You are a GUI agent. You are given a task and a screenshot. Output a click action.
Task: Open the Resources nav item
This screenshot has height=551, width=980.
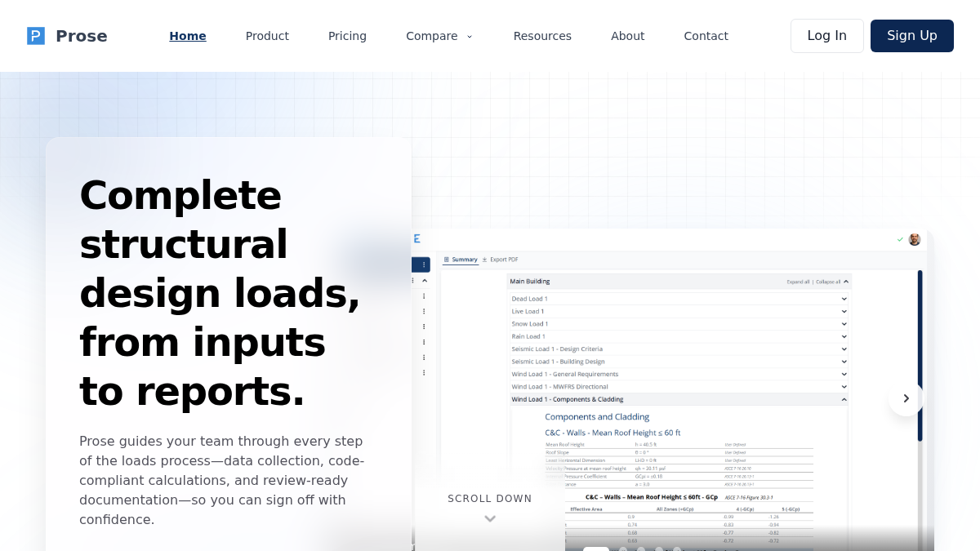pos(542,36)
